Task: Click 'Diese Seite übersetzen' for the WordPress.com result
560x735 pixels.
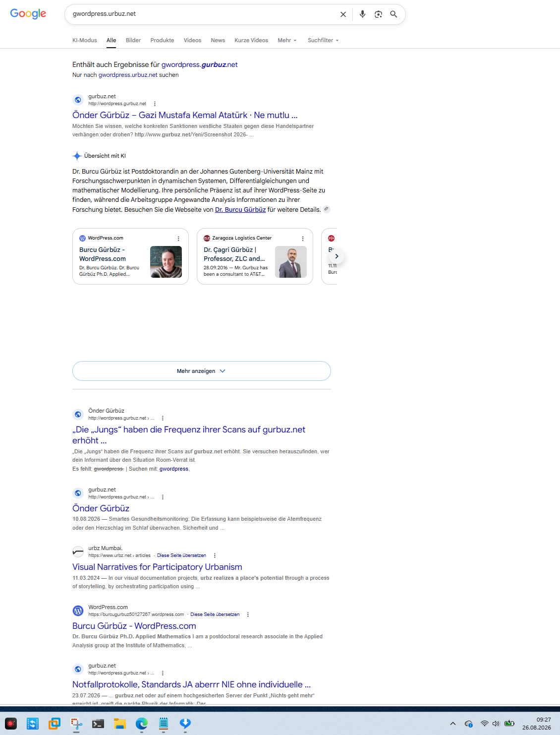Action: pos(215,614)
